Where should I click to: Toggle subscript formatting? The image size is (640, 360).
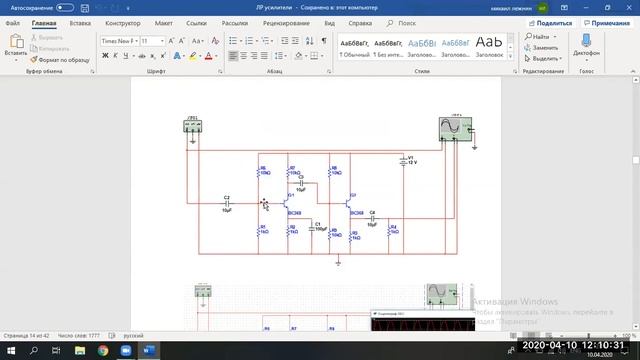click(152, 56)
